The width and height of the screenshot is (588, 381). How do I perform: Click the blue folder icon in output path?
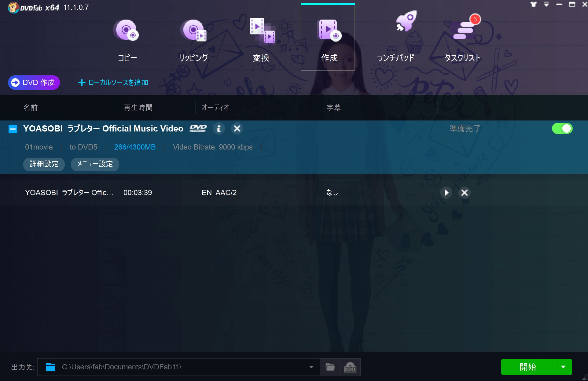[x=50, y=367]
